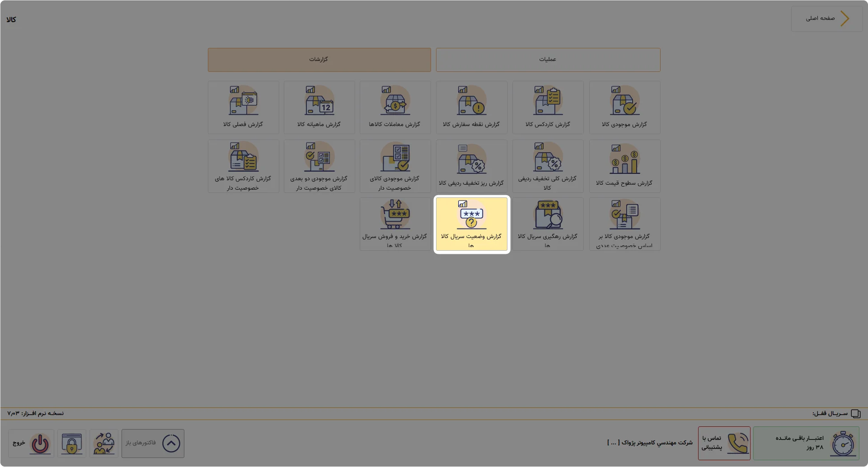This screenshot has width=868, height=467.
Task: Switch to the گزارشات tab
Action: pyautogui.click(x=319, y=60)
